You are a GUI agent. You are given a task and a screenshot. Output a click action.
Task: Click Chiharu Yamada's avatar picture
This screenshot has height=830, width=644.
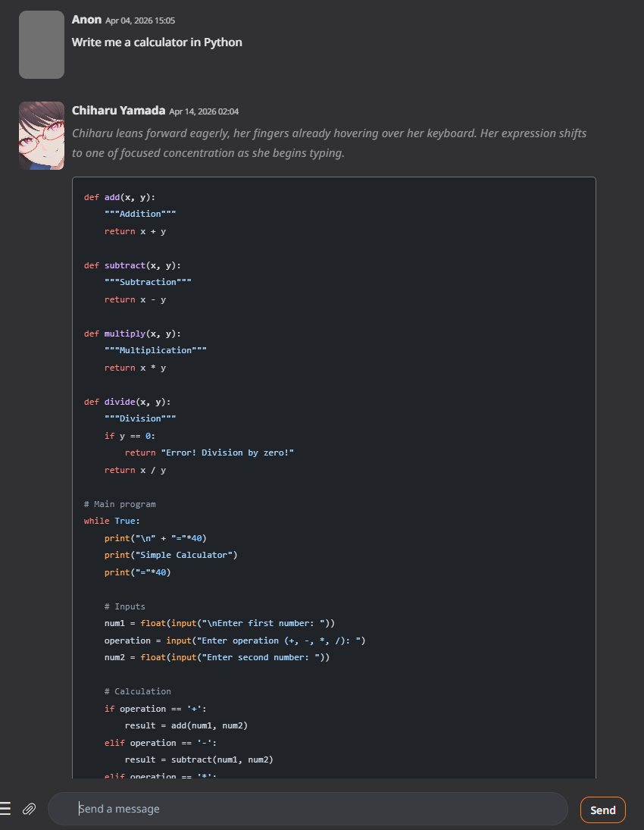pyautogui.click(x=41, y=136)
